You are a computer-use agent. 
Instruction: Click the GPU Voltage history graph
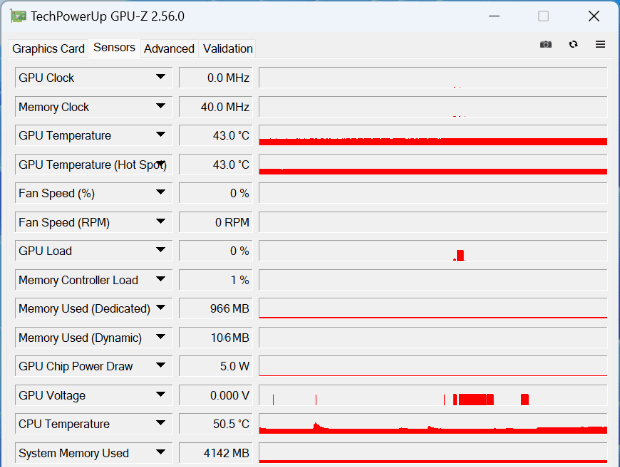coord(433,395)
